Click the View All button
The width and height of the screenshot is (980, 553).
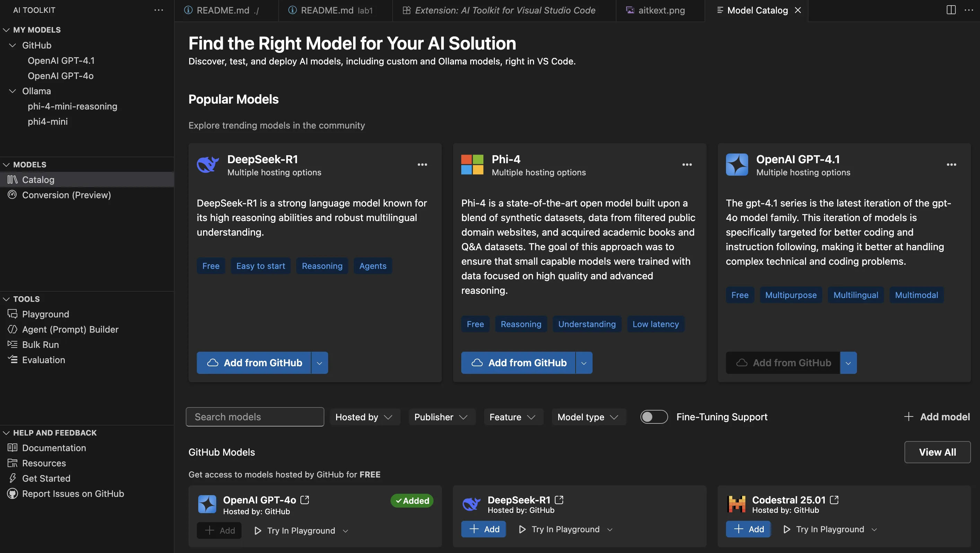pyautogui.click(x=937, y=452)
